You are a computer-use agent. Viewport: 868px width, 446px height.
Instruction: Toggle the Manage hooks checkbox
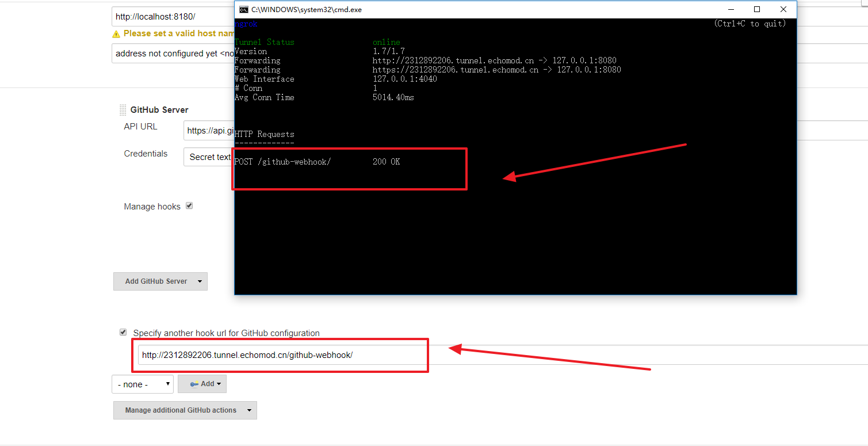click(189, 206)
